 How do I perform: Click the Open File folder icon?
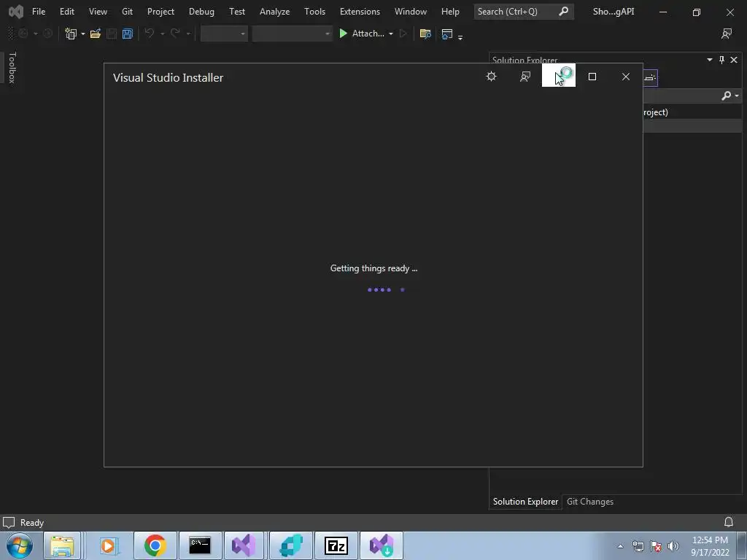96,34
